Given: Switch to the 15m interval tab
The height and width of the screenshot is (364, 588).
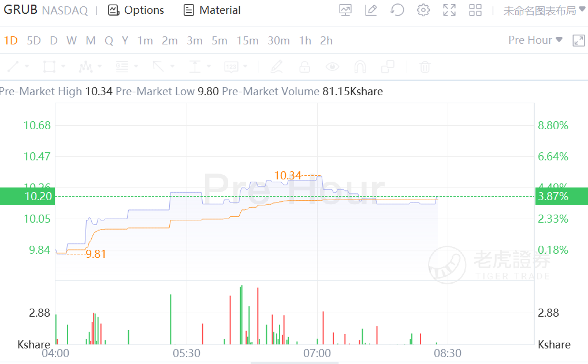Looking at the screenshot, I should tap(247, 40).
